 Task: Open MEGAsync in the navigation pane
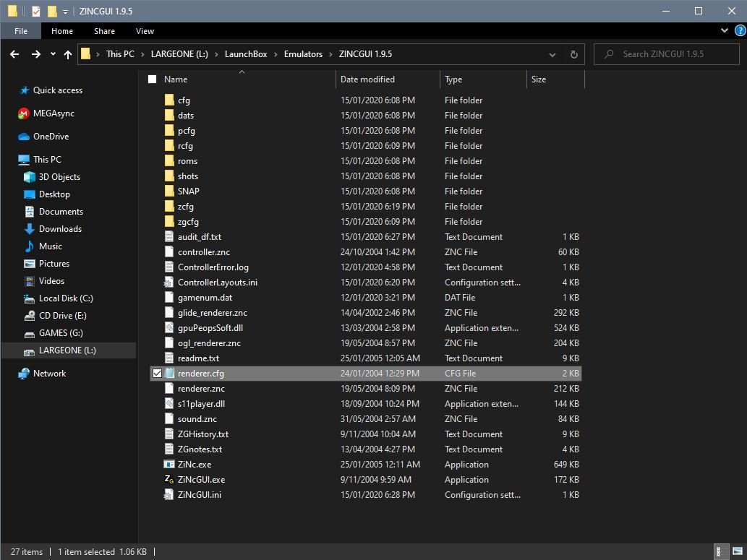point(46,113)
